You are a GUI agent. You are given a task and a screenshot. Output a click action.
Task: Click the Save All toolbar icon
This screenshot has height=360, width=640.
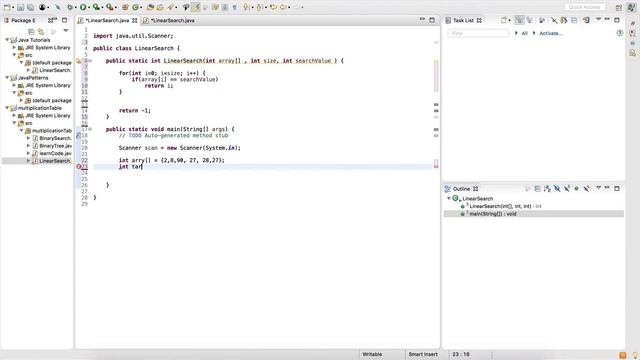click(x=30, y=7)
